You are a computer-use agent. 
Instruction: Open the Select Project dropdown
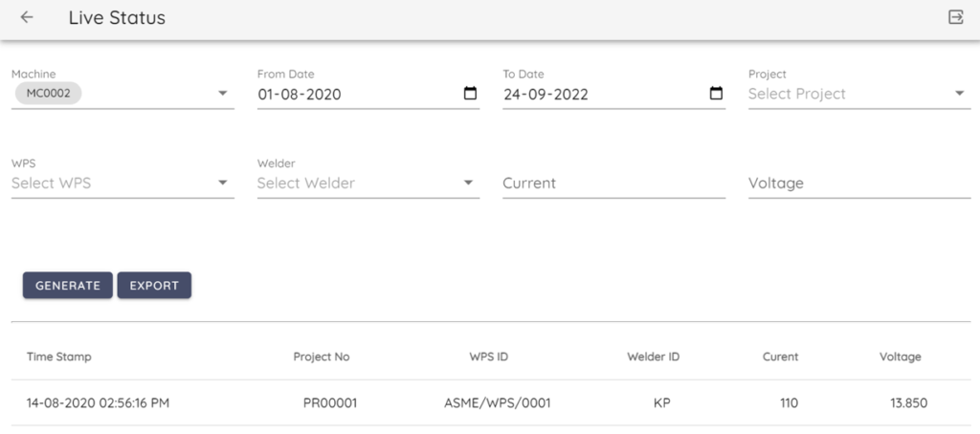857,94
